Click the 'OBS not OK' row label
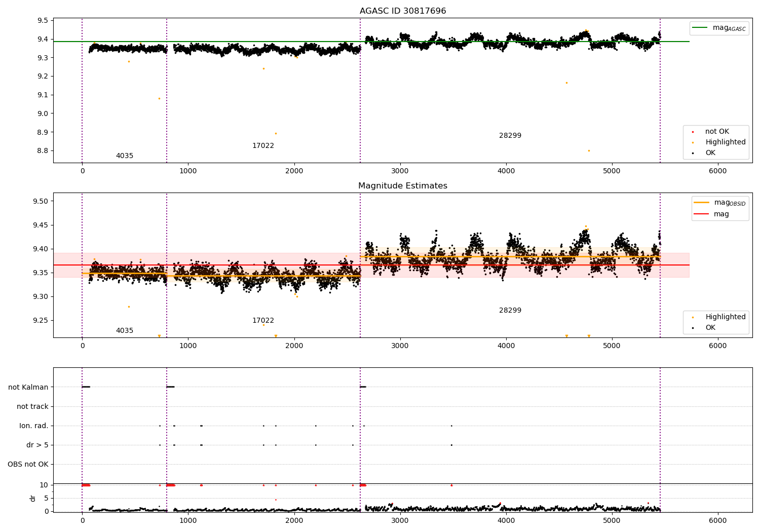Screen dimensions: 760x532 click(x=28, y=464)
